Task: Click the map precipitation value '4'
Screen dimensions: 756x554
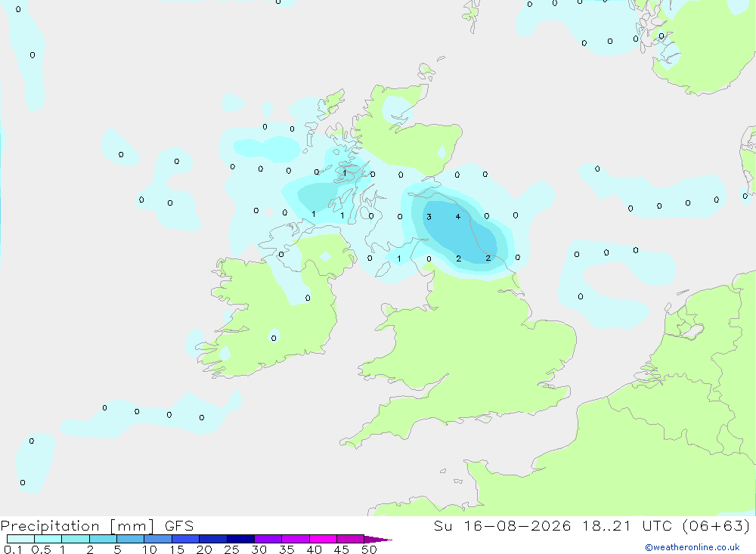Action: (458, 216)
